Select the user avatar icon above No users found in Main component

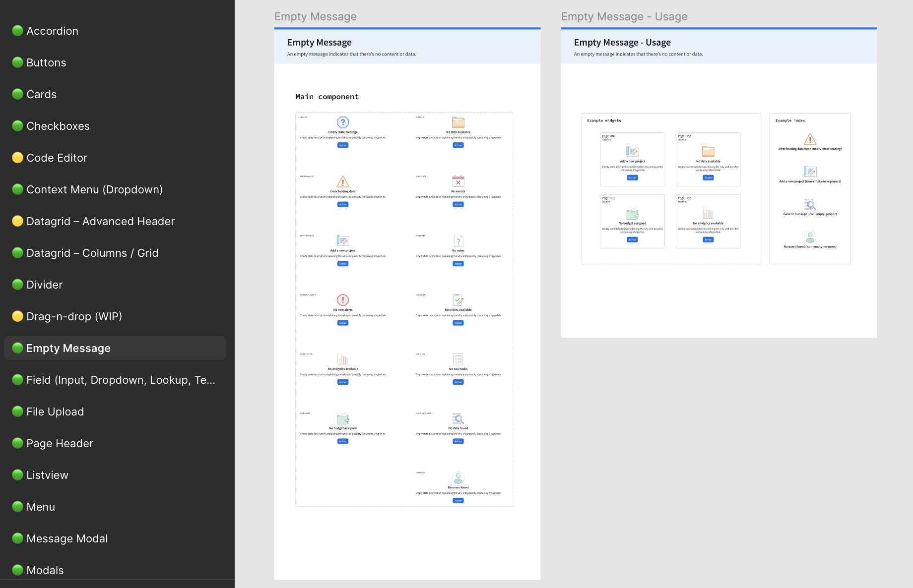458,477
